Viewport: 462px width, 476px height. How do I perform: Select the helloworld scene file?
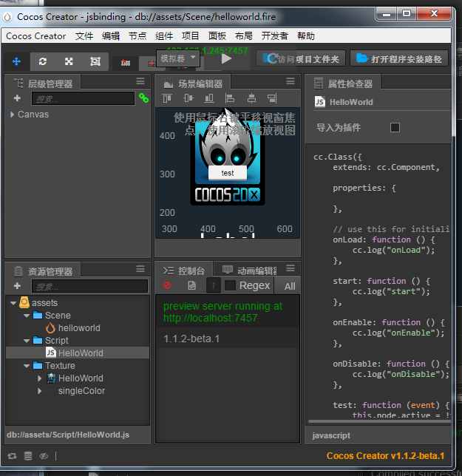tap(79, 328)
